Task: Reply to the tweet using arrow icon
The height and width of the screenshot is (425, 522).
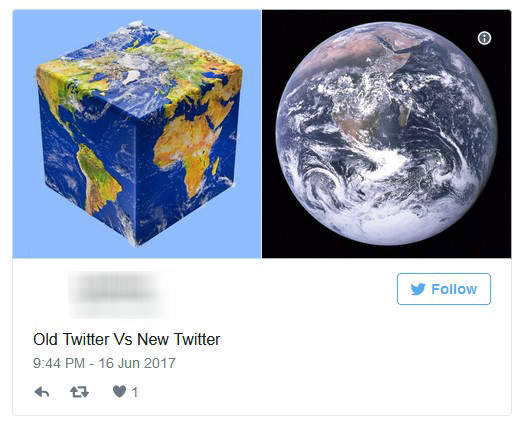Action: pyautogui.click(x=42, y=392)
